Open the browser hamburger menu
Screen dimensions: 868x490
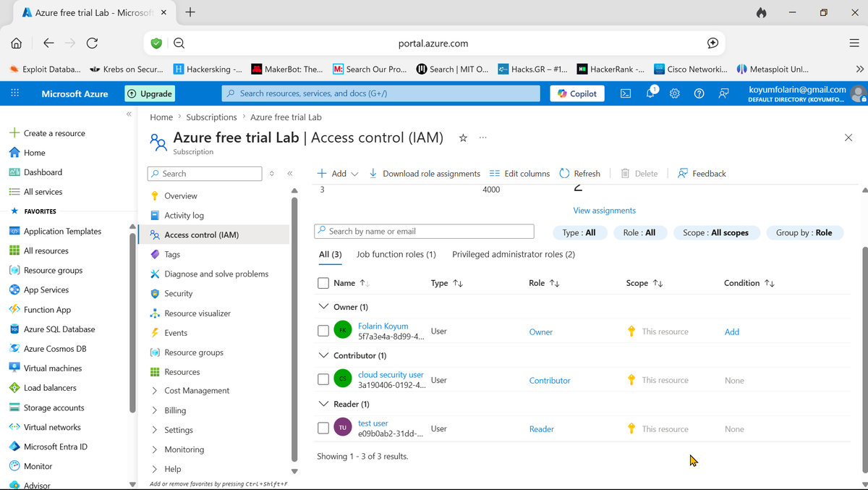click(x=854, y=43)
